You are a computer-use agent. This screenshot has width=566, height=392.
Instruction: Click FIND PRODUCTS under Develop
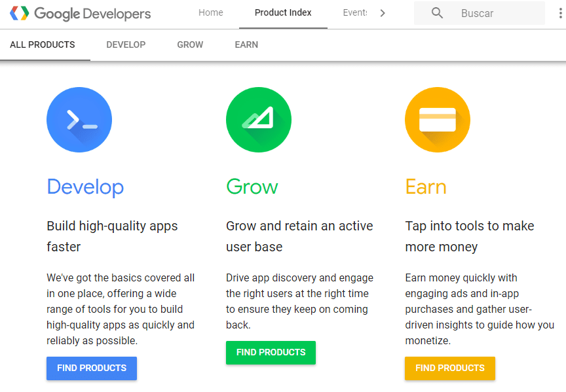[91, 368]
